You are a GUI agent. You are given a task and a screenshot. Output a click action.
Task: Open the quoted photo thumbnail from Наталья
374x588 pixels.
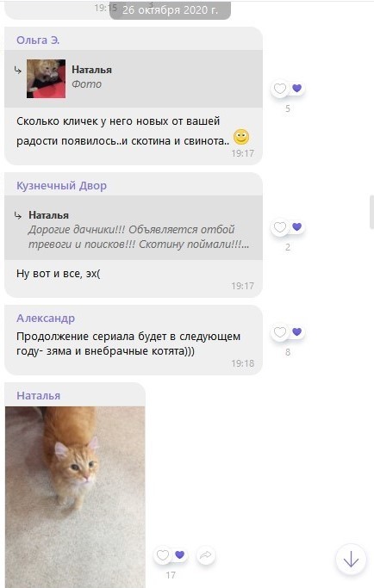tap(46, 78)
